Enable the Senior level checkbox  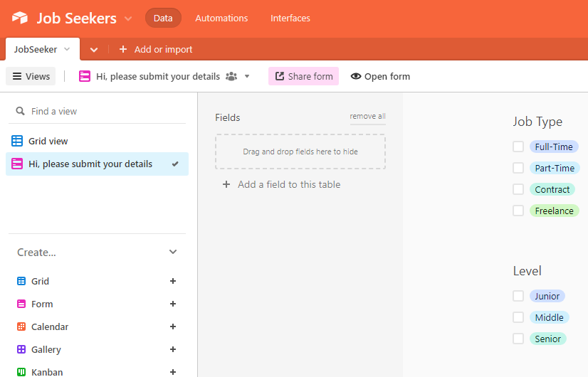[x=518, y=339]
